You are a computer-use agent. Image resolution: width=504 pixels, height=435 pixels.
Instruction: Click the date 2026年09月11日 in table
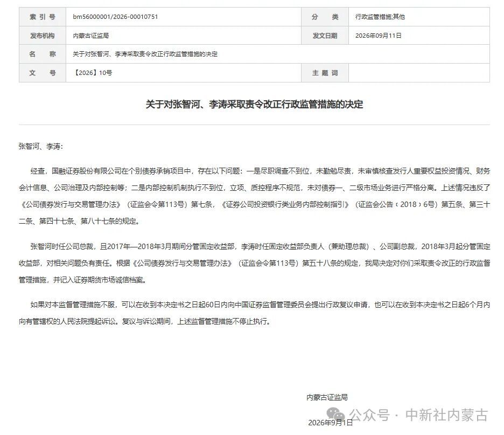379,36
